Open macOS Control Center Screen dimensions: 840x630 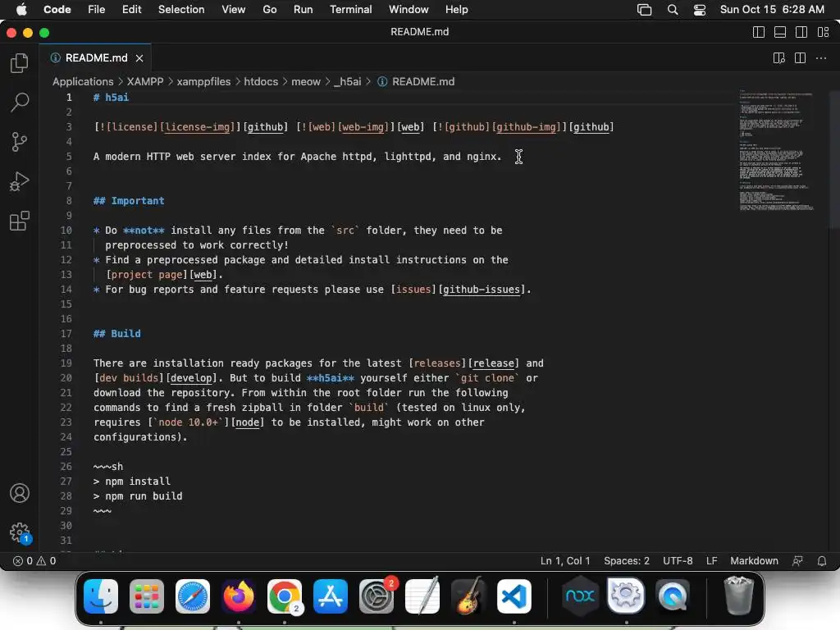[x=699, y=10]
